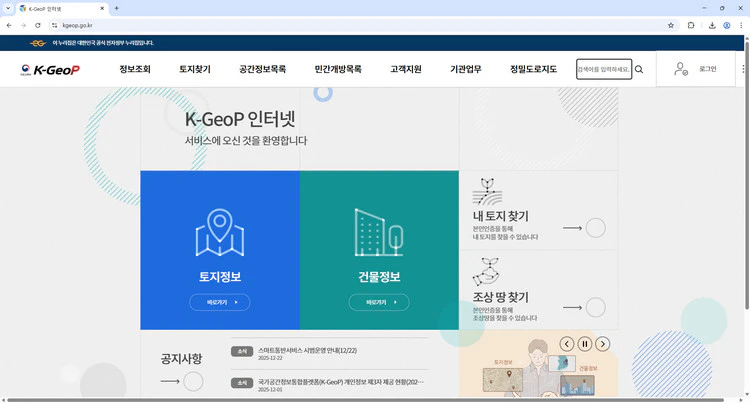This screenshot has height=403, width=750.
Task: Click the arrow circle beside 조상 땅 찾기
Action: [x=596, y=307]
